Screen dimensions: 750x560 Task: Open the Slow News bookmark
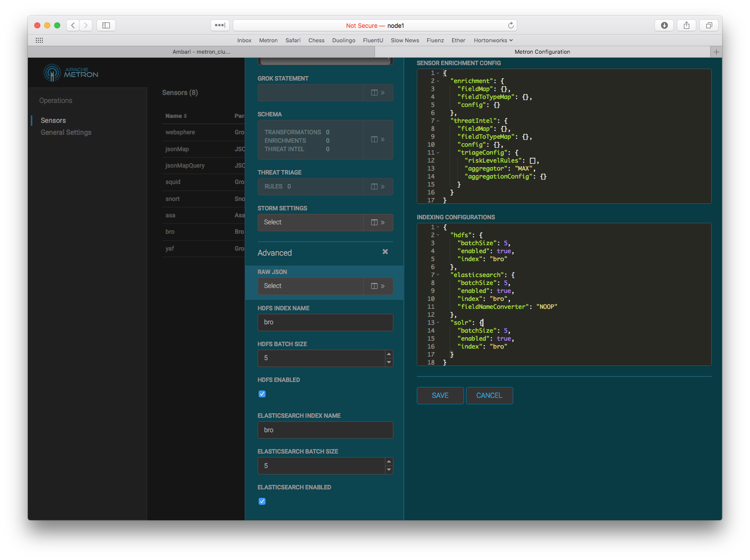coord(405,40)
